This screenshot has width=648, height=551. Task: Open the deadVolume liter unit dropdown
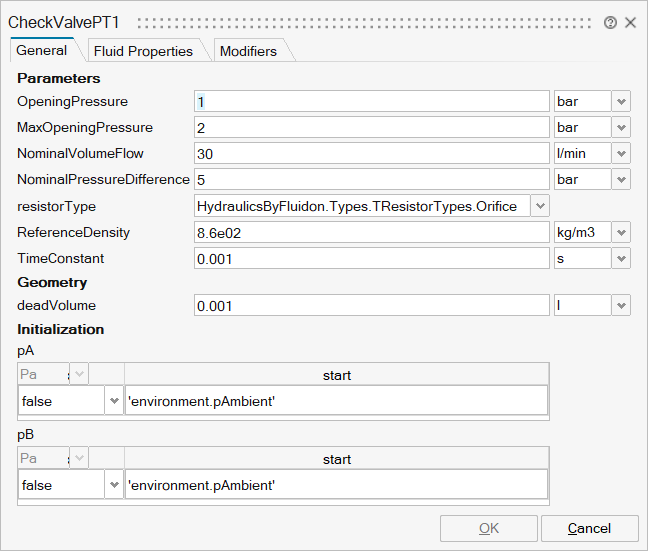pyautogui.click(x=621, y=306)
